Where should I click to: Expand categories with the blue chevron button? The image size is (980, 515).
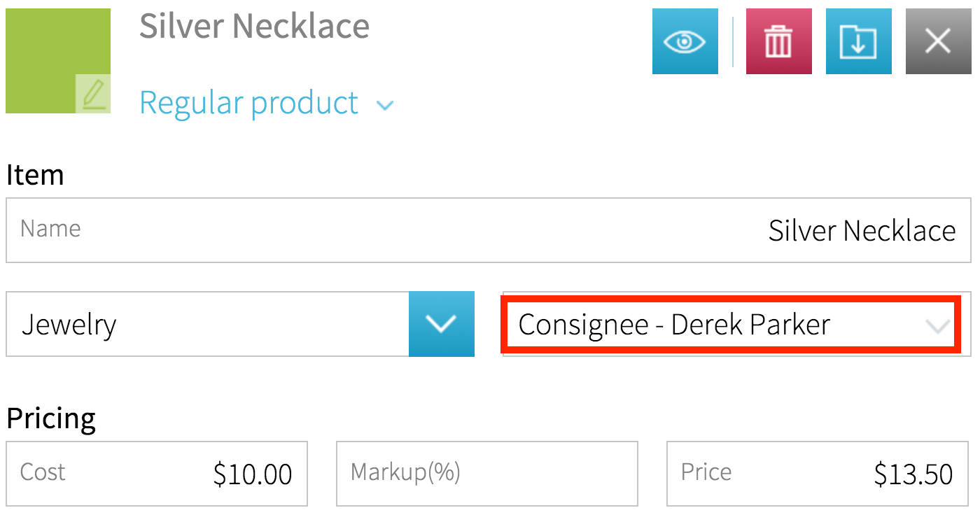441,324
